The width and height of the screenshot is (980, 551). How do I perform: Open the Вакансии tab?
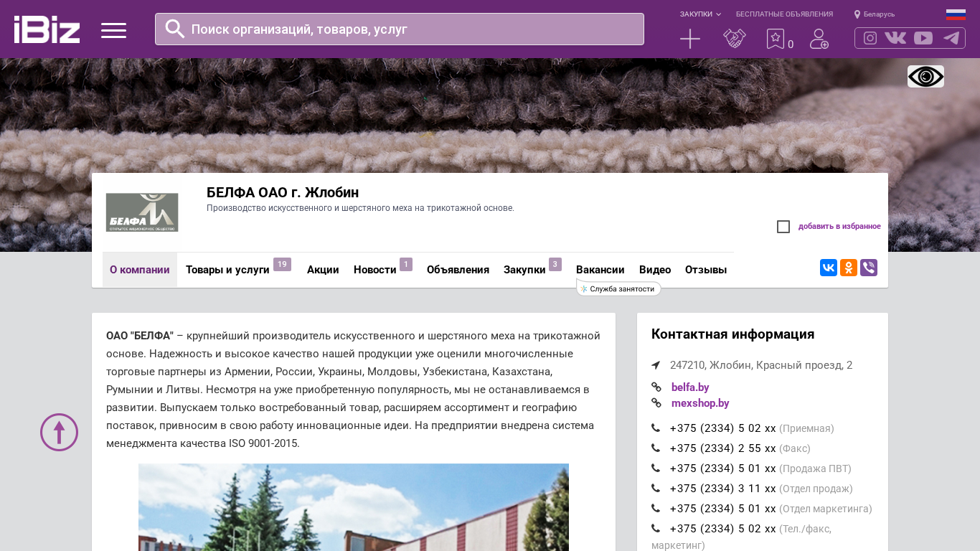click(600, 270)
